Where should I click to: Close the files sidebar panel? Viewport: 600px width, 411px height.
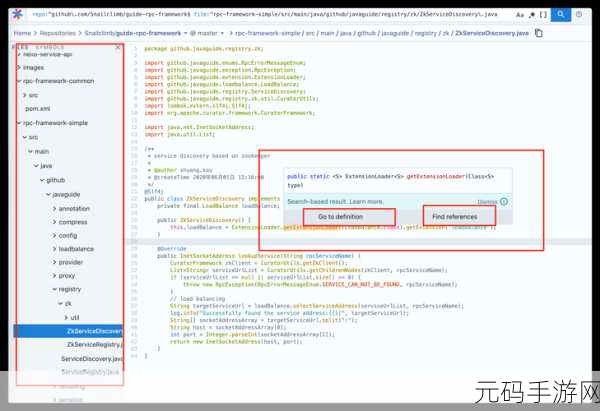pos(118,47)
